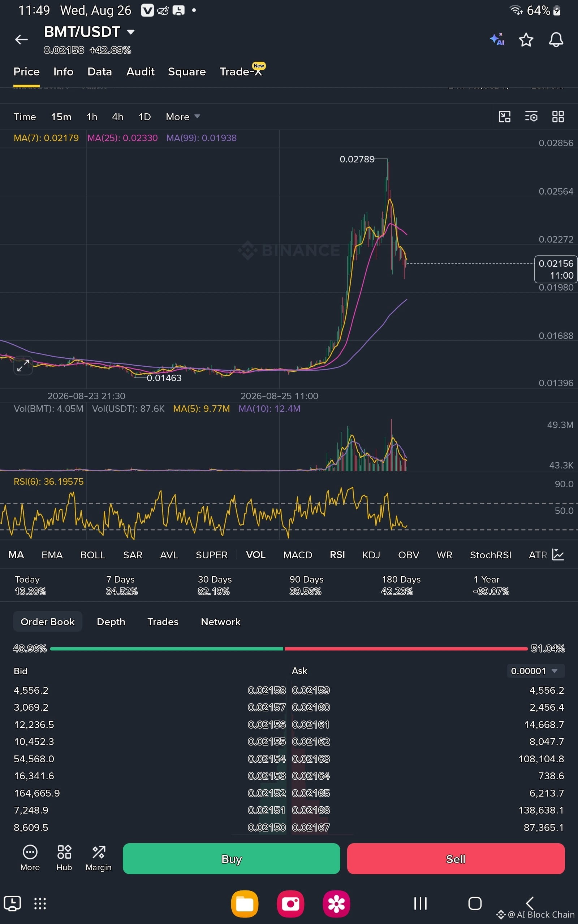Toggle the MACD sub-indicator
This screenshot has height=924, width=578.
tap(298, 555)
